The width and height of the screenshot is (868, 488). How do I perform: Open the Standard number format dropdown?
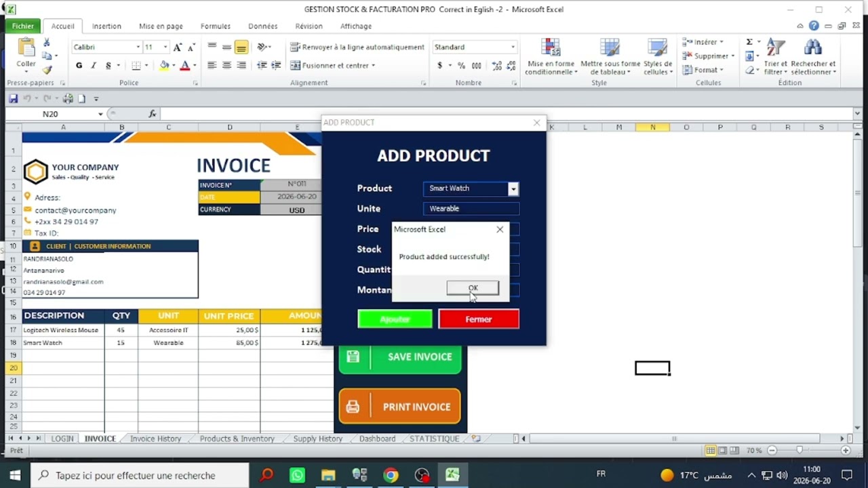click(513, 47)
